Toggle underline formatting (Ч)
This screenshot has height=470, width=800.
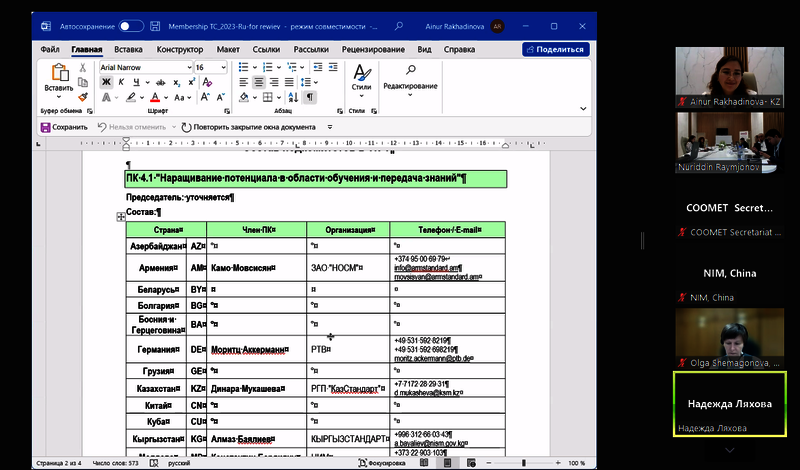click(136, 82)
